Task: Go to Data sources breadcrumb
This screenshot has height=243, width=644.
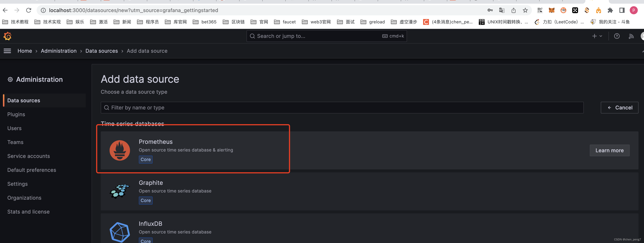Action: point(101,51)
